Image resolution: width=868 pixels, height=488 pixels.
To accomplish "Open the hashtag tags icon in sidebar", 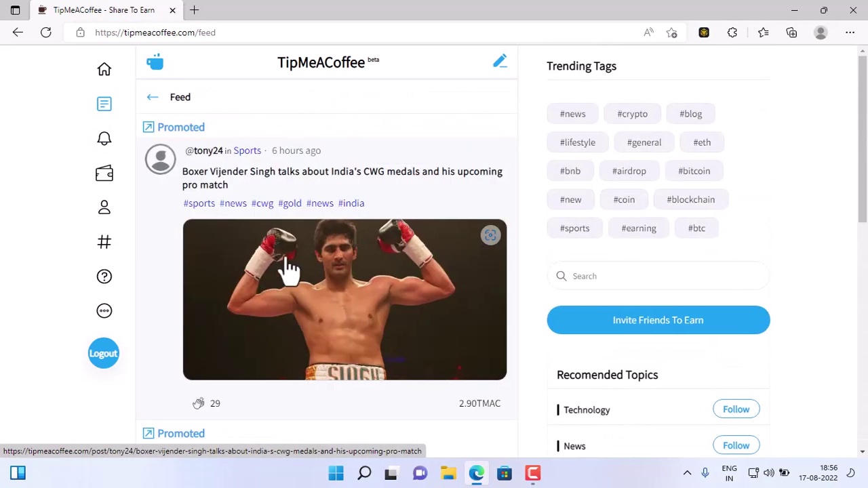I will pyautogui.click(x=104, y=242).
